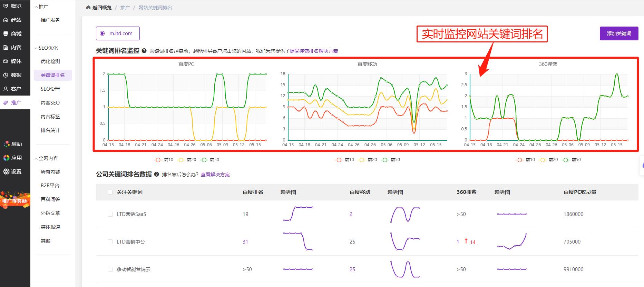Open 其他 menu item

click(46, 241)
